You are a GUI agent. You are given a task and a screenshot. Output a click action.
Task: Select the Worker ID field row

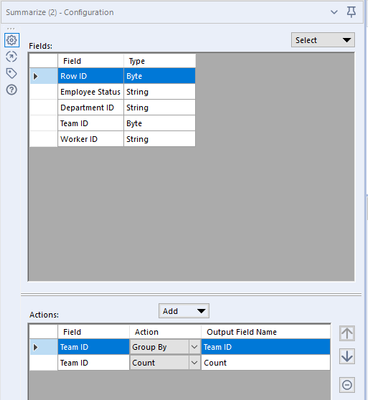tap(113, 139)
